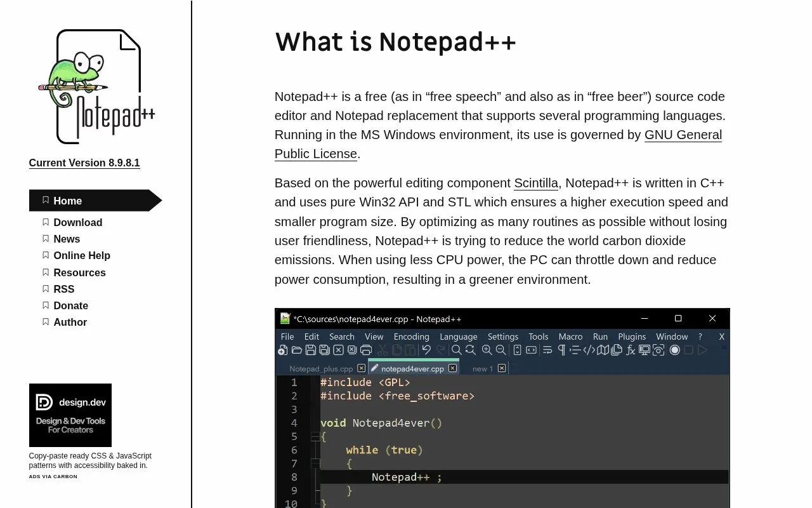Click the Open folder icon in toolbar
The image size is (812, 508).
pos(296,350)
